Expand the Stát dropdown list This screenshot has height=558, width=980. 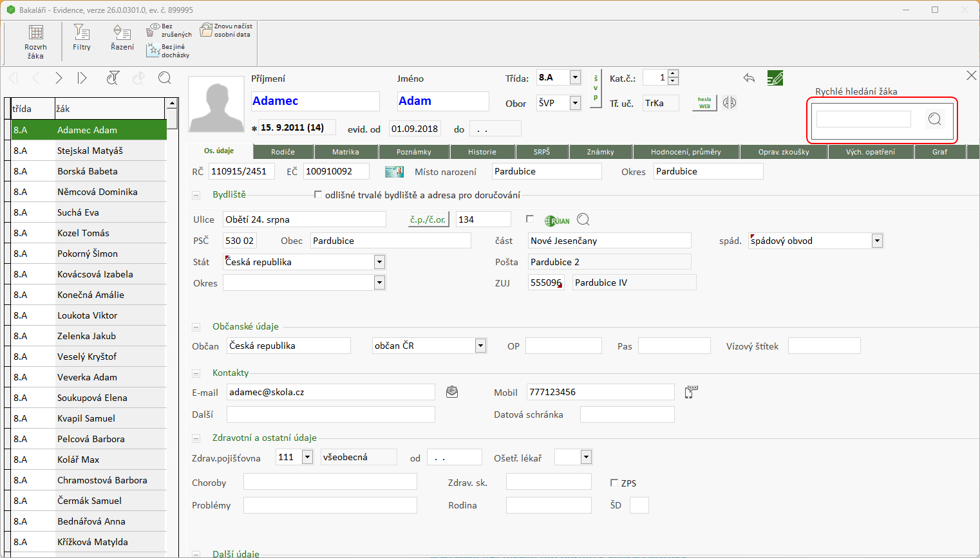379,262
